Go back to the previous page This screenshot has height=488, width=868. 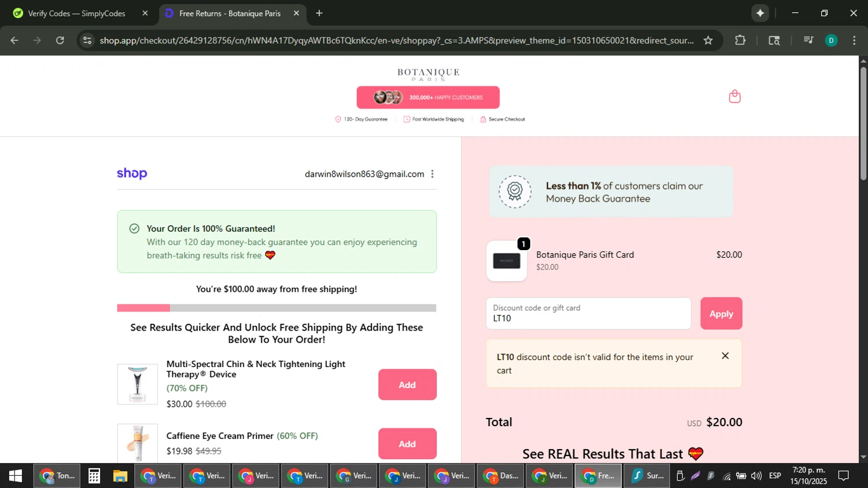14,41
